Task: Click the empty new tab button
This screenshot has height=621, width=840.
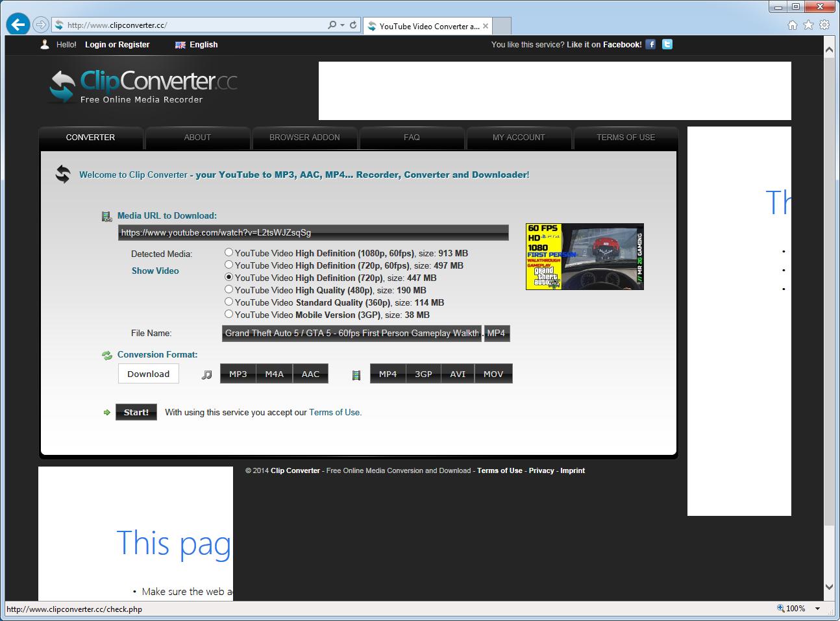Action: pos(502,26)
